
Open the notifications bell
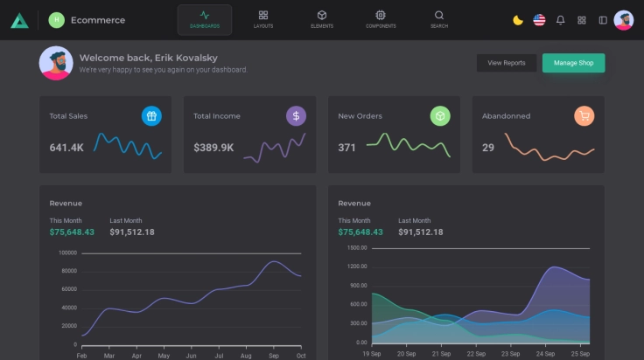pos(561,20)
